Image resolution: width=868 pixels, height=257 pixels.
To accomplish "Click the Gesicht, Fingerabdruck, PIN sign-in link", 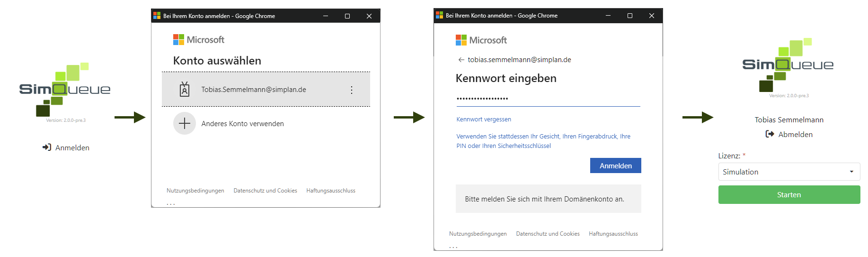I will [x=543, y=141].
